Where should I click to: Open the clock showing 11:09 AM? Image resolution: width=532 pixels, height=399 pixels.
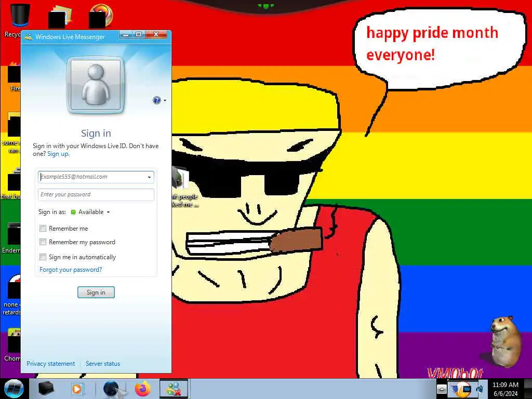[505, 389]
